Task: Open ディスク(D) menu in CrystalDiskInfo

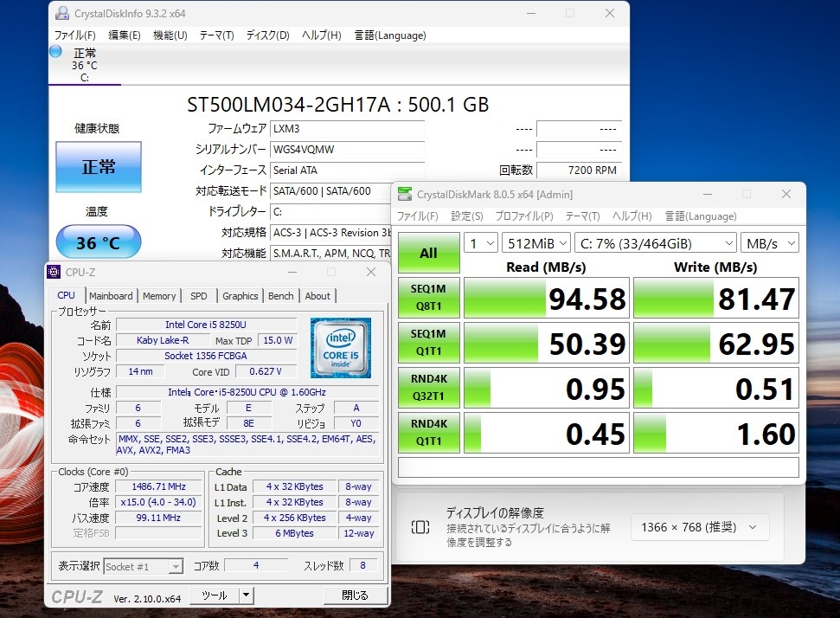Action: point(267,35)
